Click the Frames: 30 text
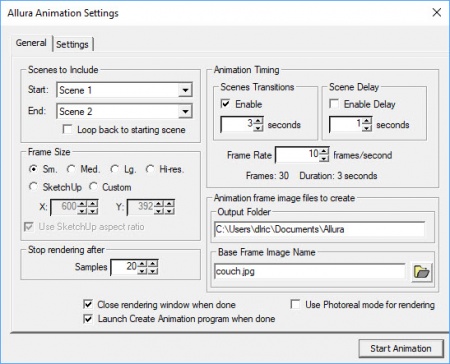The height and width of the screenshot is (364, 450). 267,176
